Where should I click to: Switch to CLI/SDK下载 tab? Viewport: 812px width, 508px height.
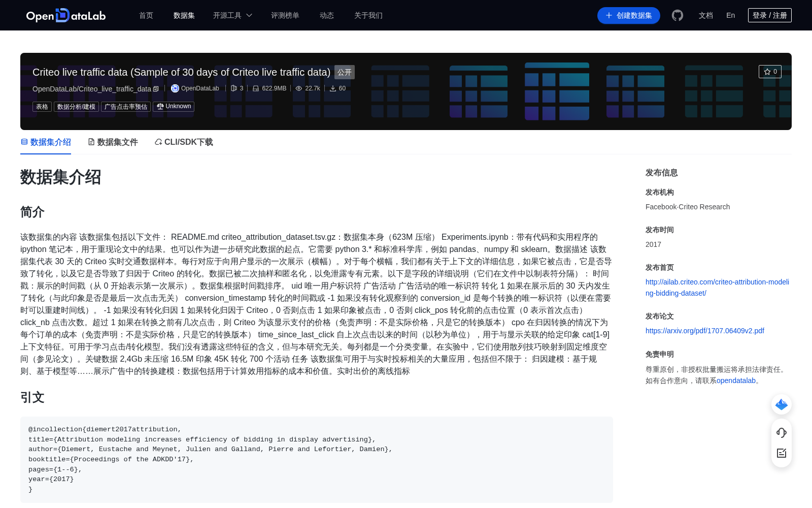coord(184,142)
